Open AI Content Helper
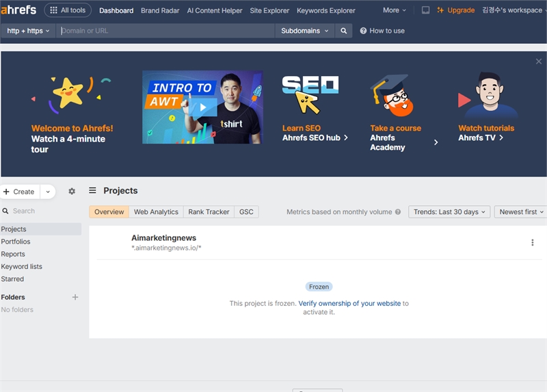The height and width of the screenshot is (392, 547). 215,10
